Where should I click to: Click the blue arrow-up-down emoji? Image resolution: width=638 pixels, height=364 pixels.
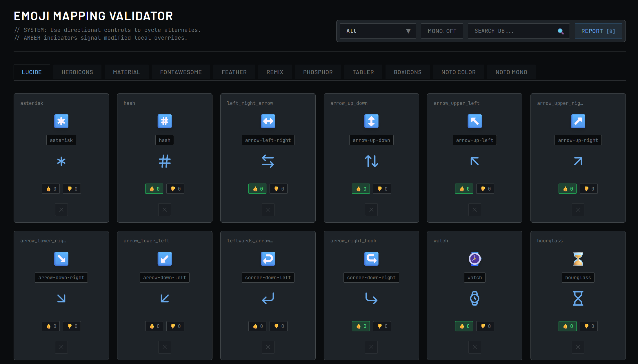coord(371,121)
